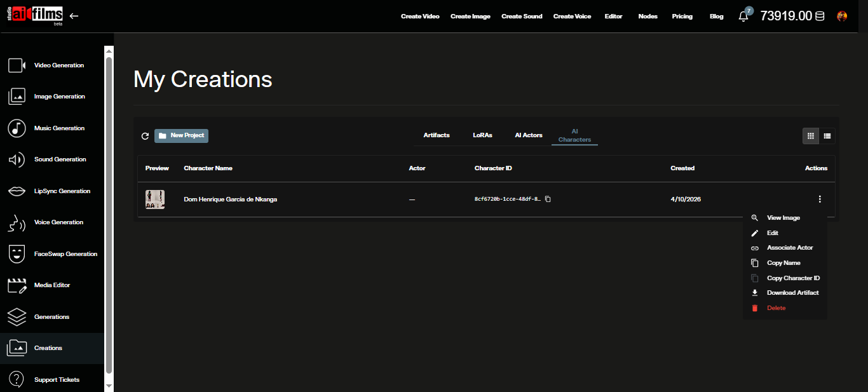
Task: Open the notifications bell icon
Action: pyautogui.click(x=743, y=16)
